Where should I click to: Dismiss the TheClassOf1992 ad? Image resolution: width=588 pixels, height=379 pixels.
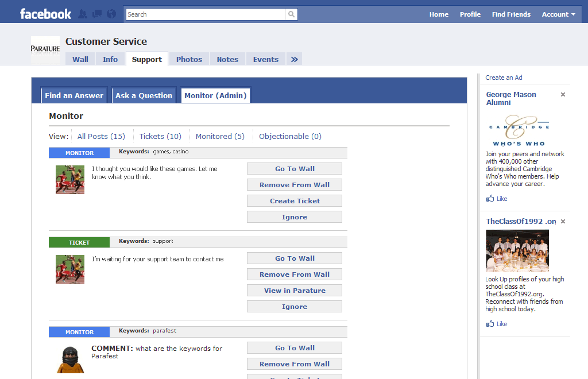pos(563,222)
